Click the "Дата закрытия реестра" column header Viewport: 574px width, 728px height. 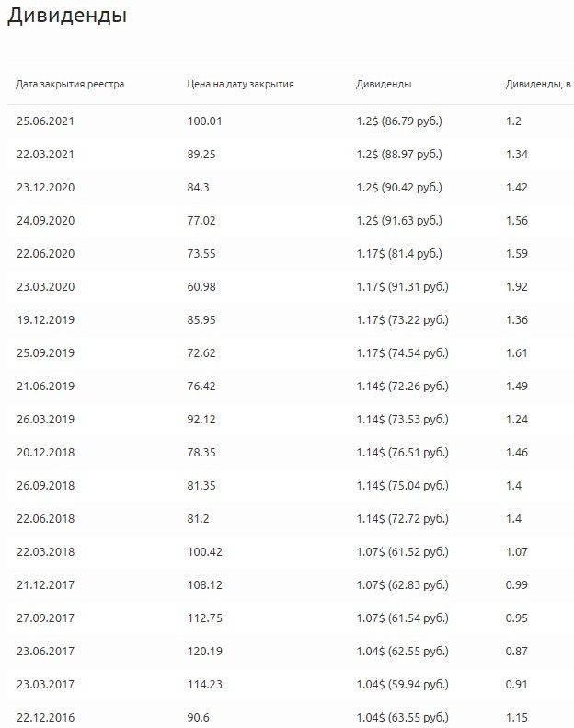pyautogui.click(x=70, y=85)
